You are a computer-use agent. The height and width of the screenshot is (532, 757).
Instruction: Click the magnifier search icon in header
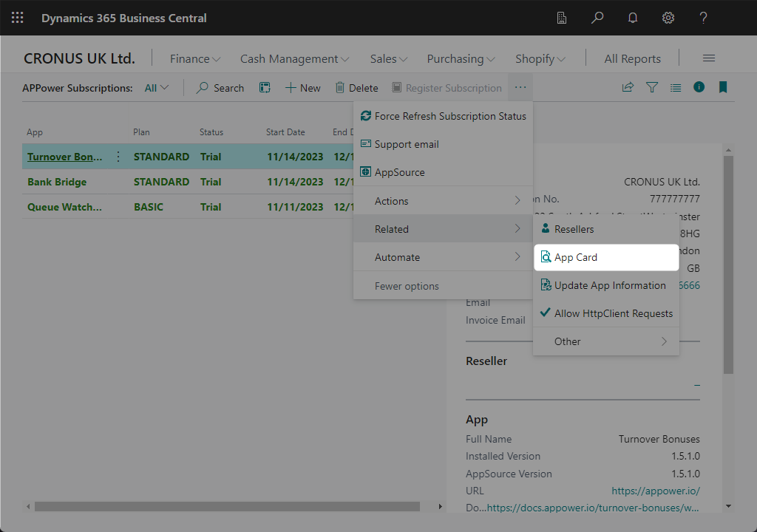(x=597, y=18)
